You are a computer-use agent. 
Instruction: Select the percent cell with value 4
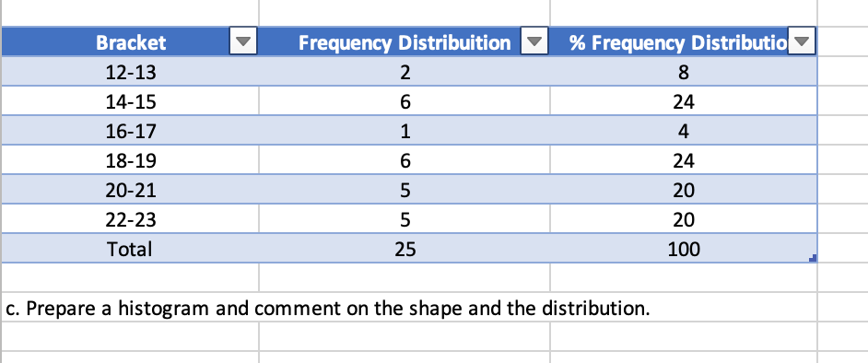(684, 131)
